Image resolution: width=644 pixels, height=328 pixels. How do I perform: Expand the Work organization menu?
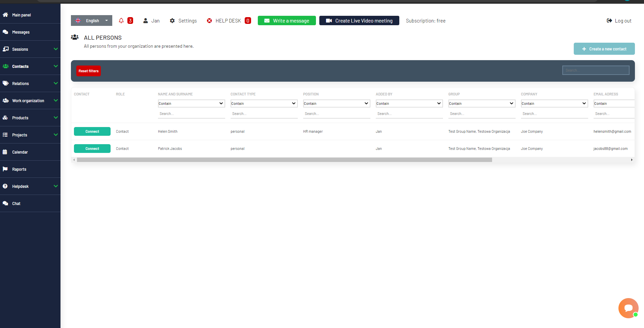28,100
